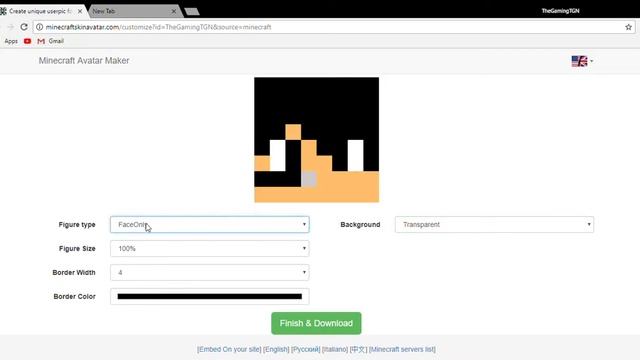
Task: Open the Apps bookmark shortcut
Action: [11, 41]
